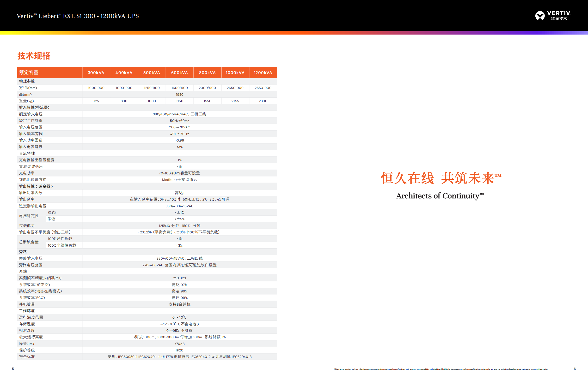588x380 pixels.
Task: Click the 输入功率因数 row label
Action: tap(31, 140)
